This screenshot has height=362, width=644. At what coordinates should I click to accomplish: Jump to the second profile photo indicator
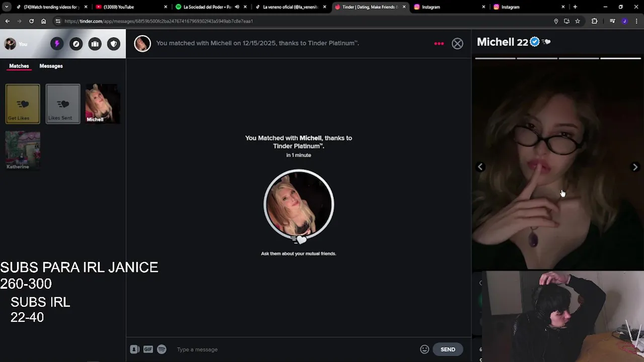537,58
